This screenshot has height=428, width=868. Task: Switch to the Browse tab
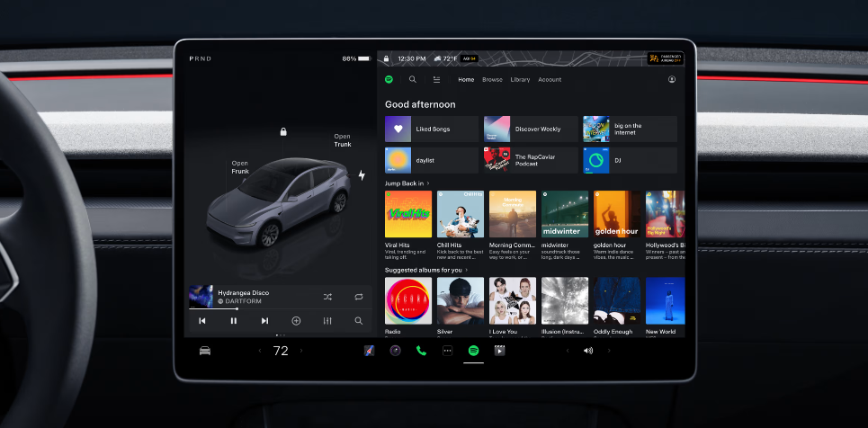[492, 80]
